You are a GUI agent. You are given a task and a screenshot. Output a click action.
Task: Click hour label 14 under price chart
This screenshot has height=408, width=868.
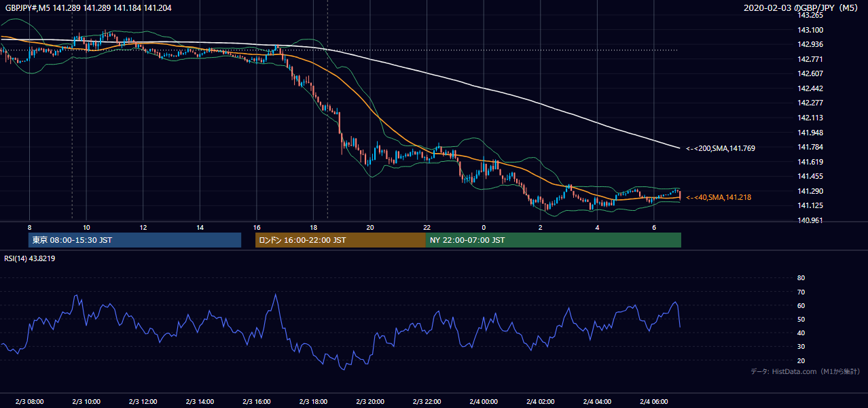coord(200,227)
